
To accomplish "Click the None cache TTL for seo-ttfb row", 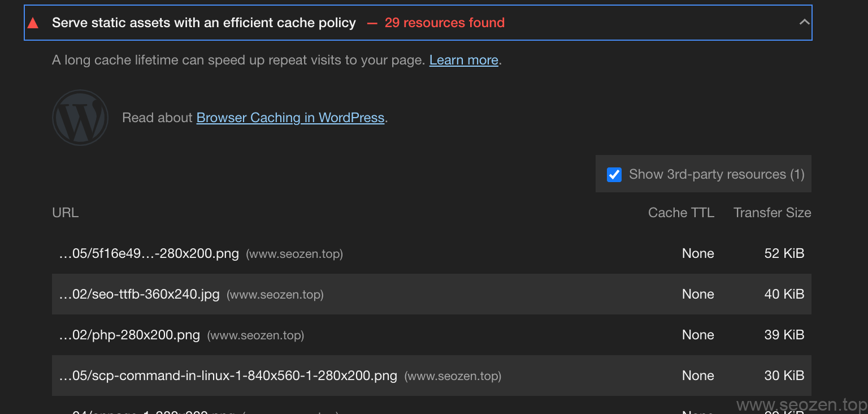I will coord(698,294).
